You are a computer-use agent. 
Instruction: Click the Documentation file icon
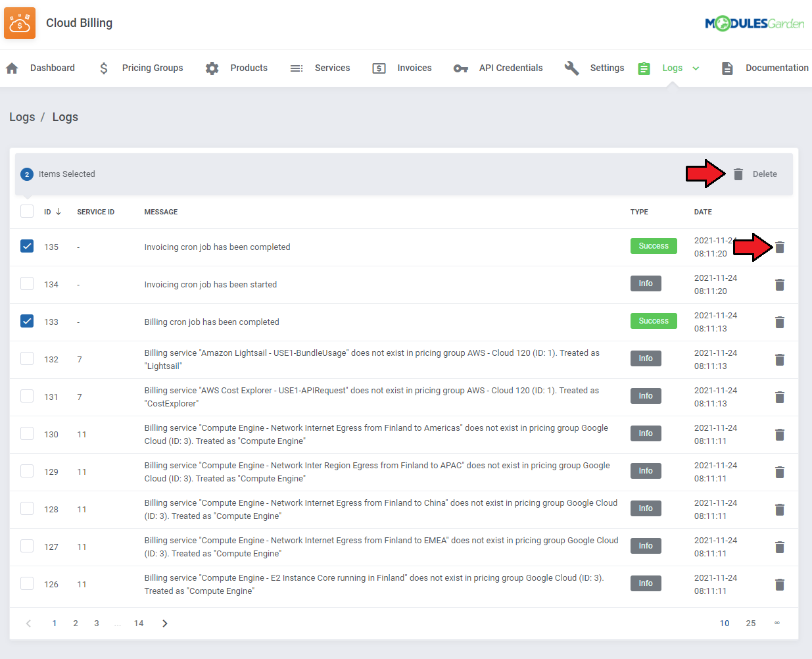(x=727, y=68)
